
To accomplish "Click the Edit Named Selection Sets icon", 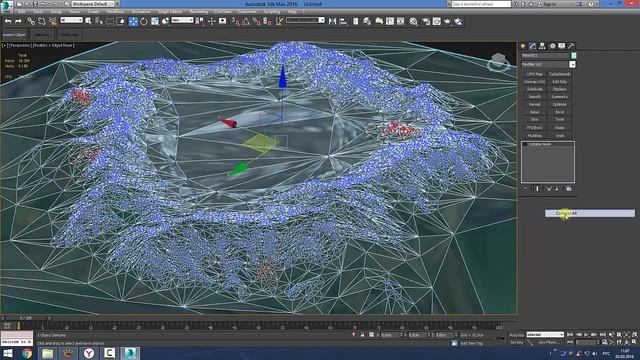I will click(279, 21).
